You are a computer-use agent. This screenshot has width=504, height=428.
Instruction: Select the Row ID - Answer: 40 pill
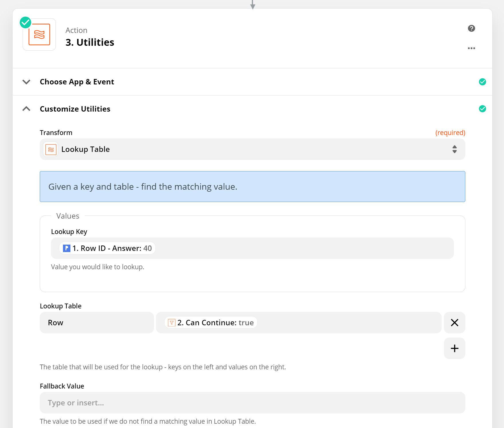(107, 248)
